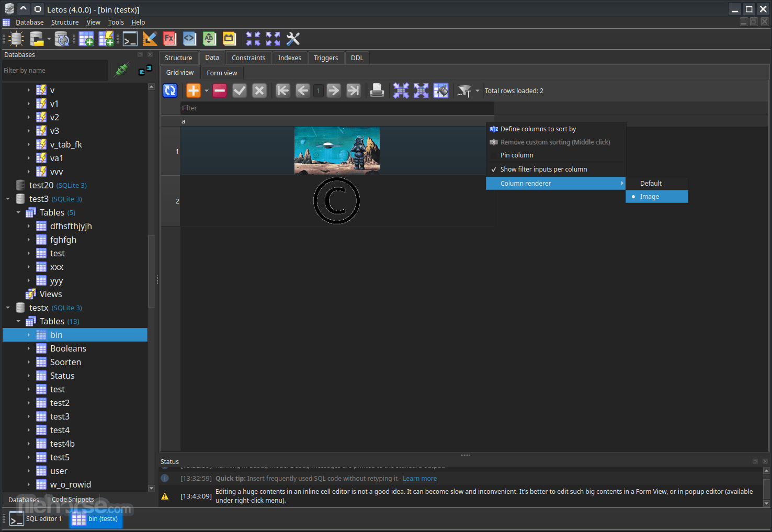Focus the Filter by name field
The height and width of the screenshot is (532, 772).
[54, 70]
